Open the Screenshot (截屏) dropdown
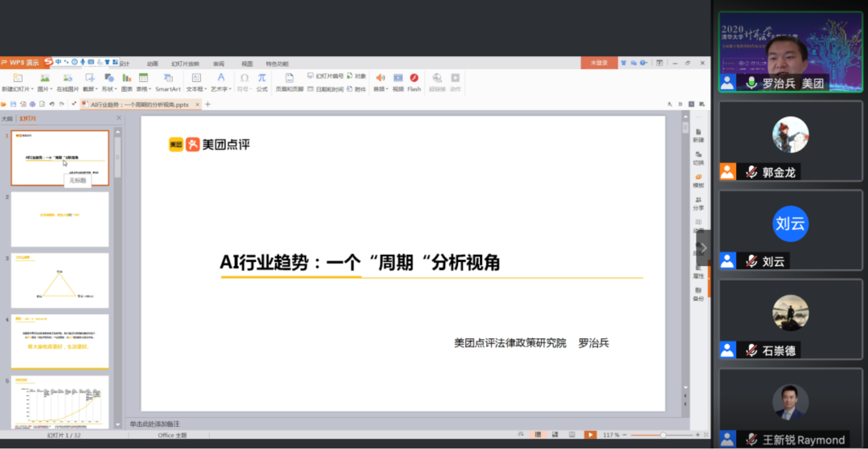This screenshot has height=449, width=868. (x=89, y=82)
